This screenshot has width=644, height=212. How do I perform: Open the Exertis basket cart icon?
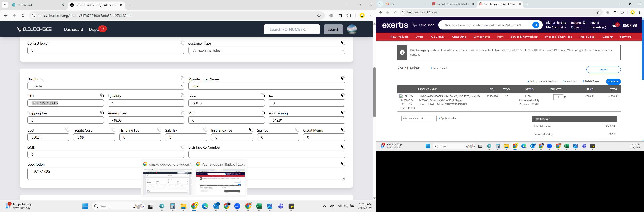[615, 25]
